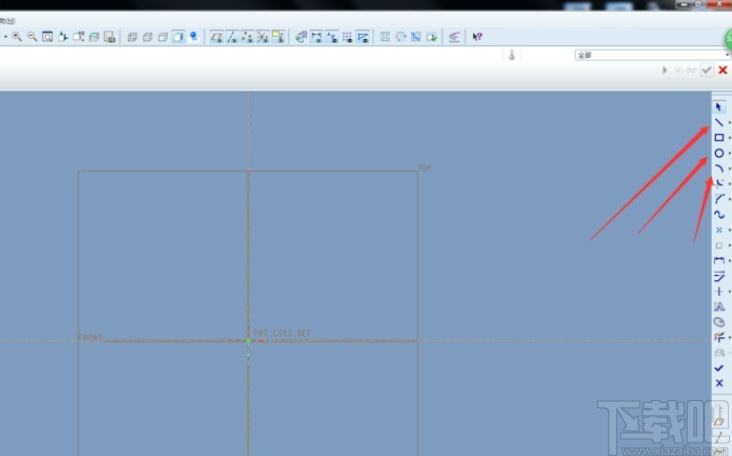Click the pink sketch analysis icon
Viewport: 732px width, 456px height.
(x=454, y=36)
